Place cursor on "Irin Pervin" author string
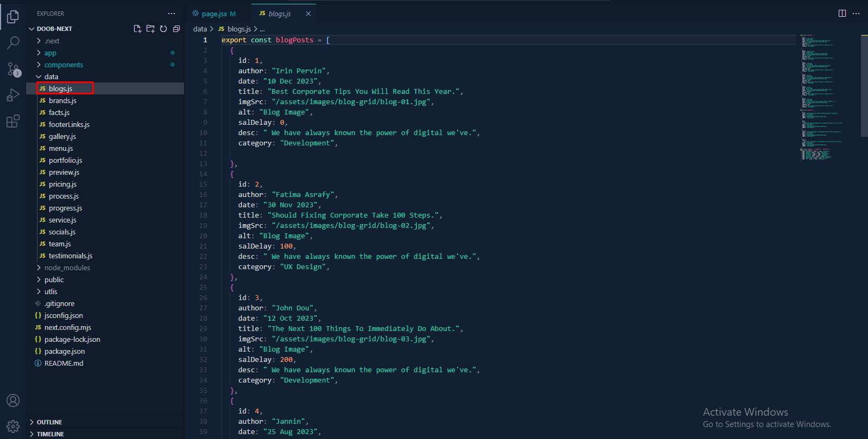The height and width of the screenshot is (439, 868). [299, 71]
